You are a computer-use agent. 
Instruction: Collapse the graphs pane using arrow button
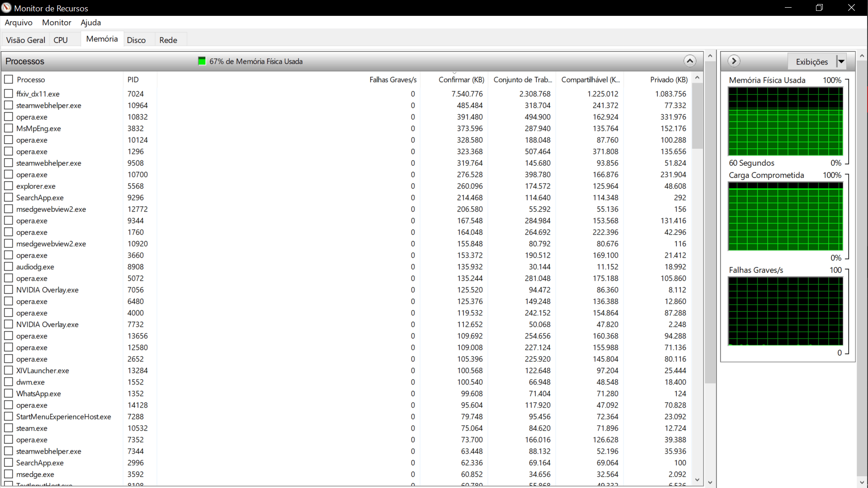point(734,61)
